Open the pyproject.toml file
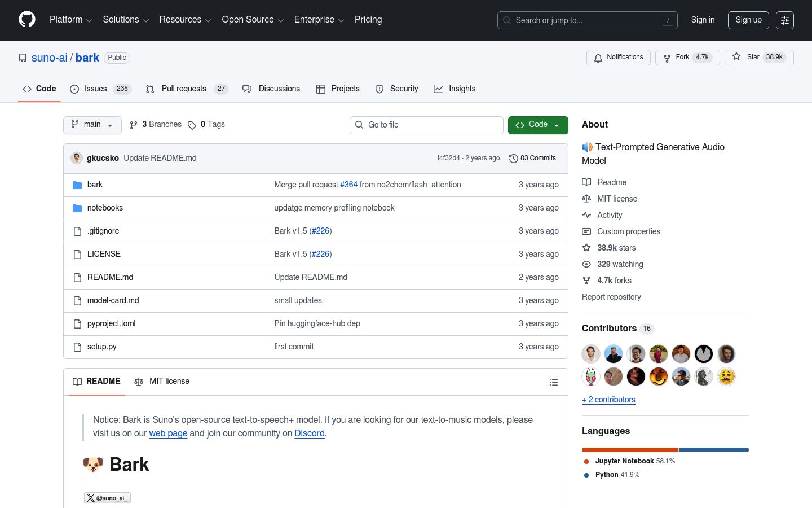Image resolution: width=812 pixels, height=508 pixels. [x=112, y=324]
